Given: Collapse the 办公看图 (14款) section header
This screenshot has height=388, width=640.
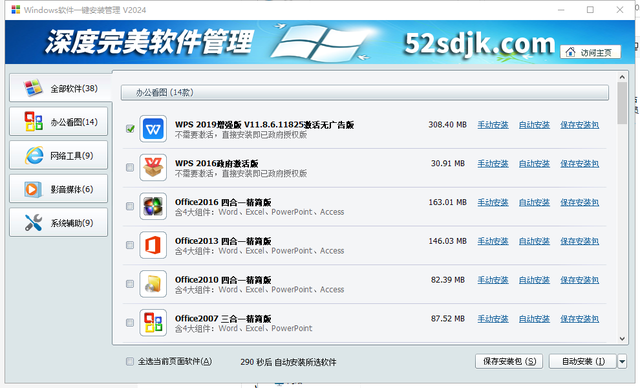Looking at the screenshot, I should click(x=364, y=93).
